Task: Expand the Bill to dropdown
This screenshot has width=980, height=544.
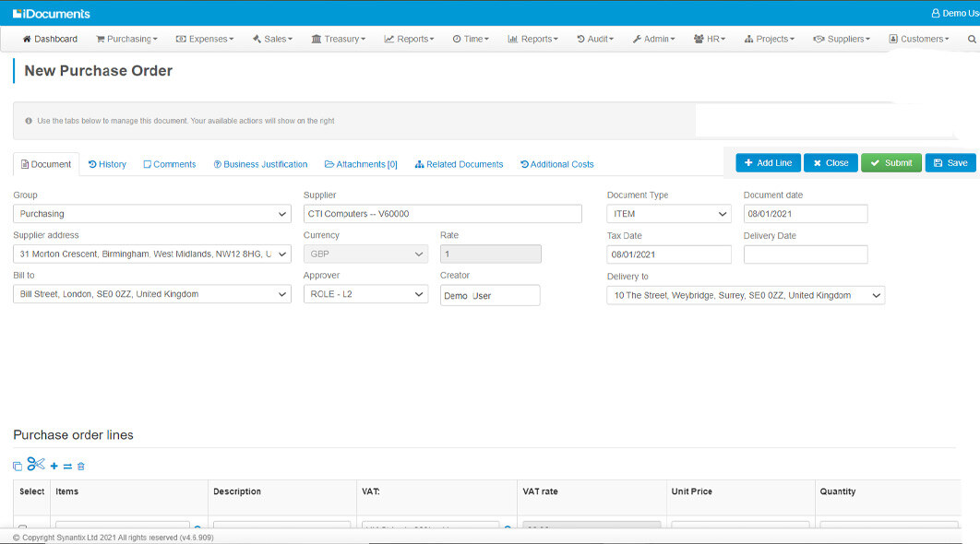Action: click(152, 294)
